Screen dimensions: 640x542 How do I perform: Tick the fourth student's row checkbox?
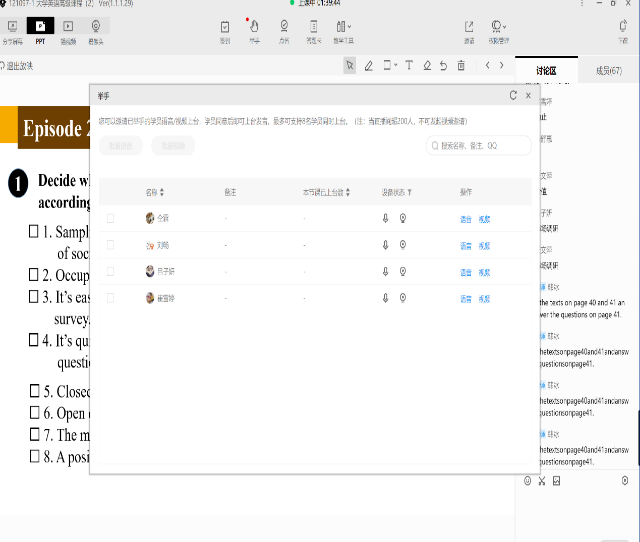point(111,298)
